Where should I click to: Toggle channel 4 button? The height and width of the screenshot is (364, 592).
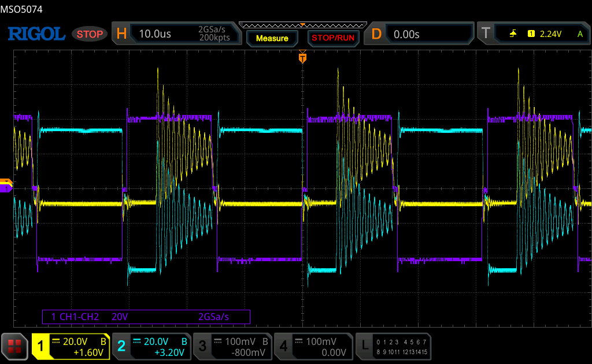(x=283, y=346)
